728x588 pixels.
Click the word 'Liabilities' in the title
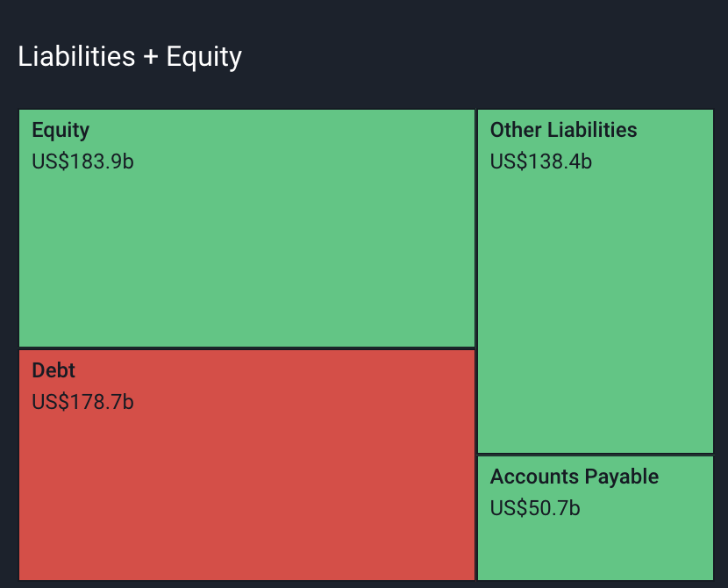coord(76,57)
